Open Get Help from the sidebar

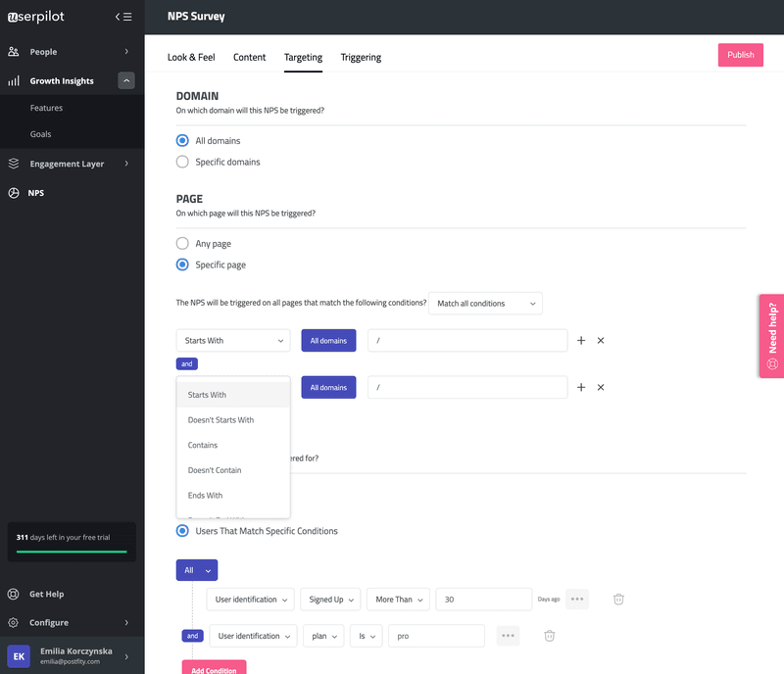point(48,594)
